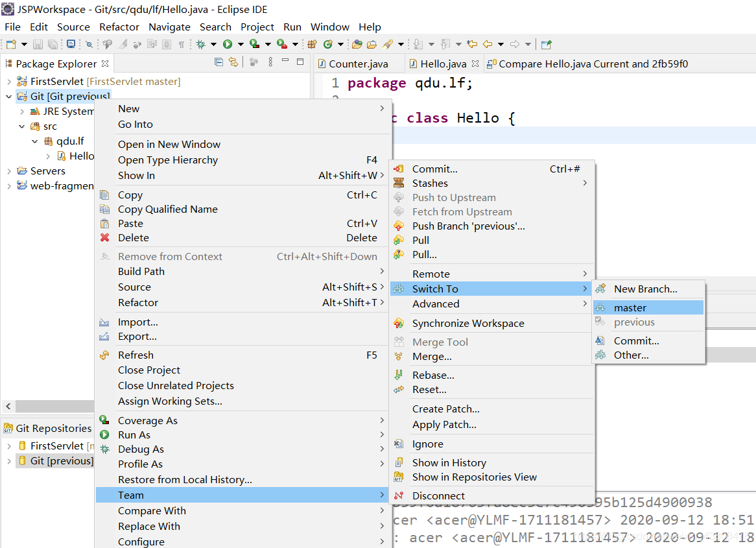Click the New Java Package toolbar icon
Viewport: 756px width, 548px height.
pyautogui.click(x=313, y=44)
